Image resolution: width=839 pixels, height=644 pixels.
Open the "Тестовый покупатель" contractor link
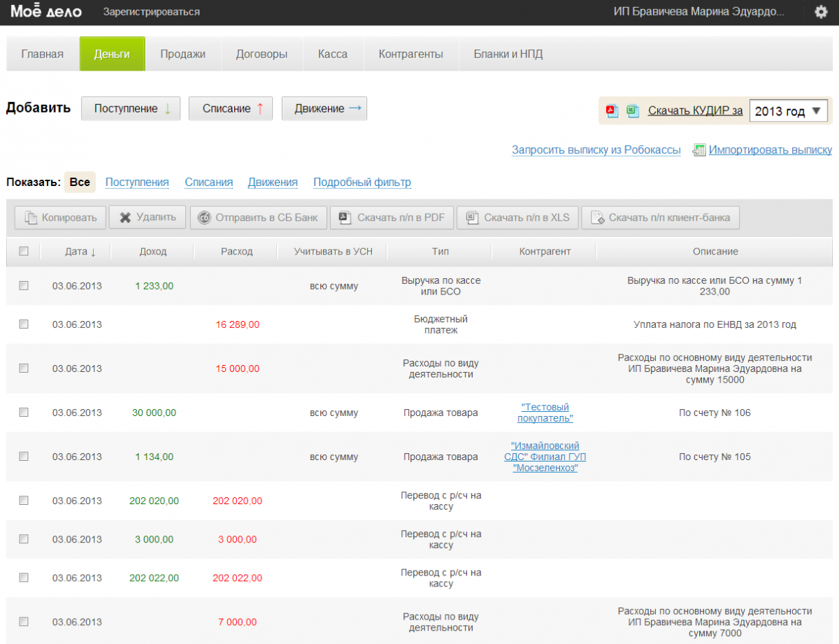(545, 413)
